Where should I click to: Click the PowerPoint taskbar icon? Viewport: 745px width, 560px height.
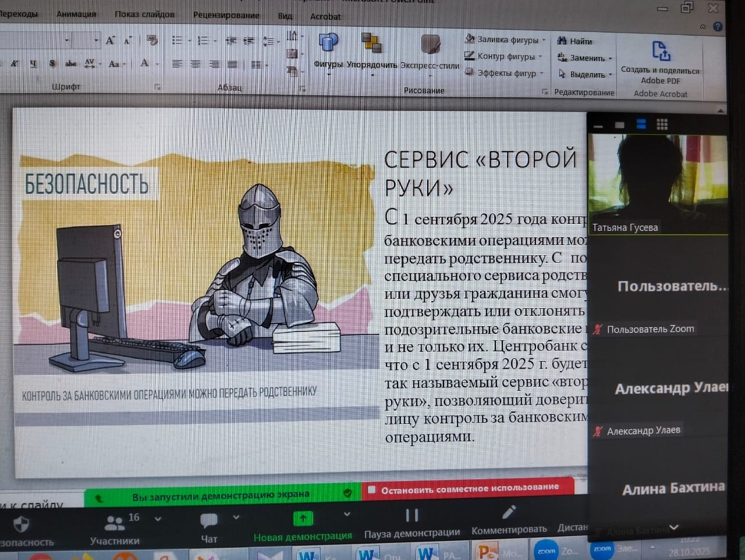pos(485,551)
